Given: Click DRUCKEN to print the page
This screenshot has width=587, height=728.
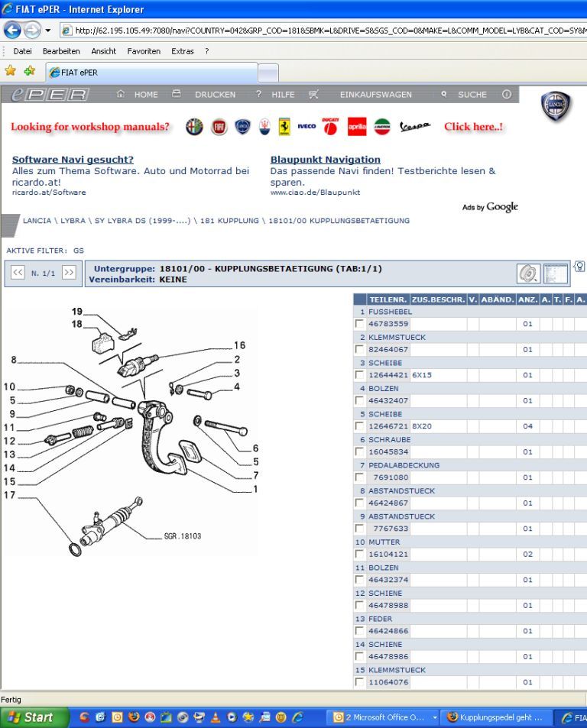Looking at the screenshot, I should (x=215, y=95).
